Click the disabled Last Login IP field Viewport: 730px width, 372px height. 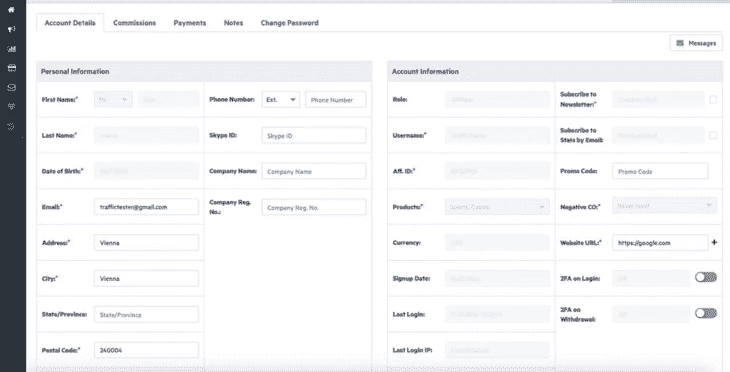[x=497, y=350]
